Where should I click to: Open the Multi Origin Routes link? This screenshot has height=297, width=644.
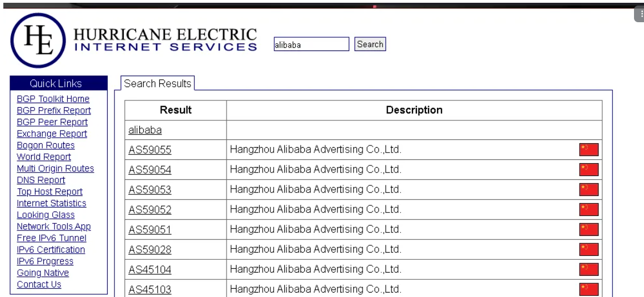click(56, 168)
